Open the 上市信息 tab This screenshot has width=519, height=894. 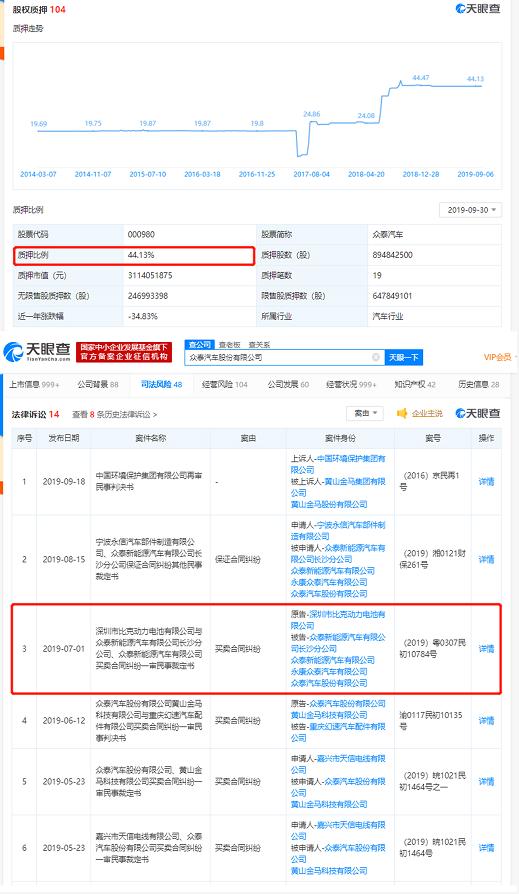34,384
